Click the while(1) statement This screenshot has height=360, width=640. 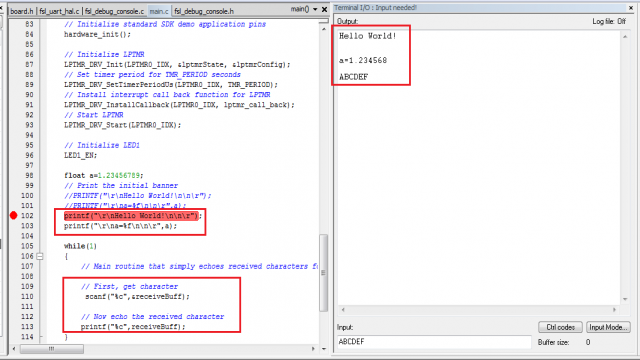tap(80, 246)
